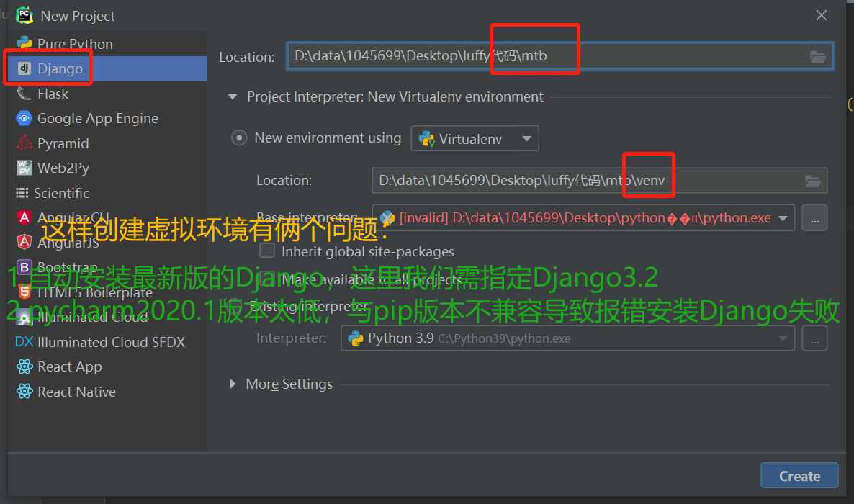The image size is (854, 504).
Task: Enable Inherit global site-packages
Action: pos(267,251)
